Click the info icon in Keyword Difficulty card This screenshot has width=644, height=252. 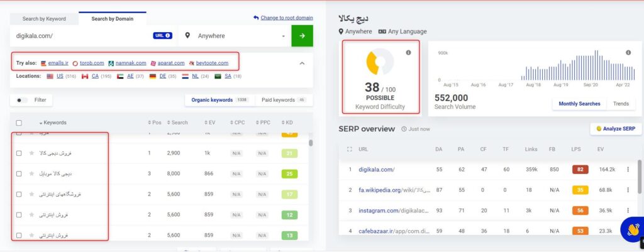(408, 53)
